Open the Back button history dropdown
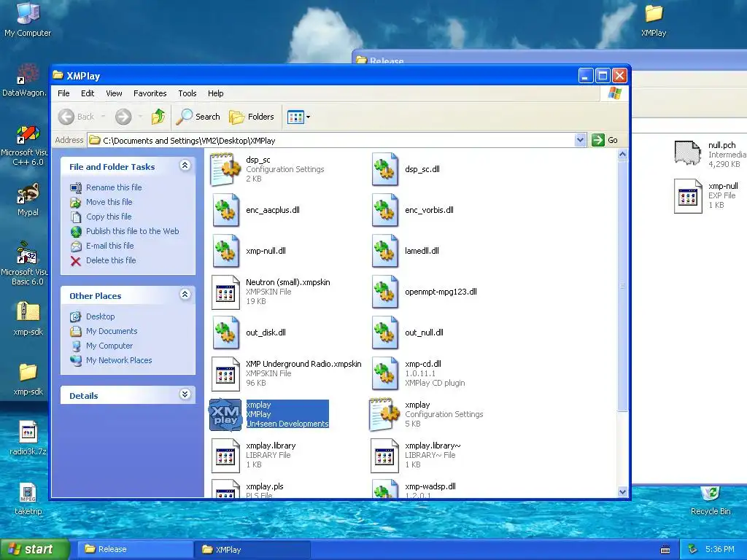747x560 pixels. (x=104, y=117)
